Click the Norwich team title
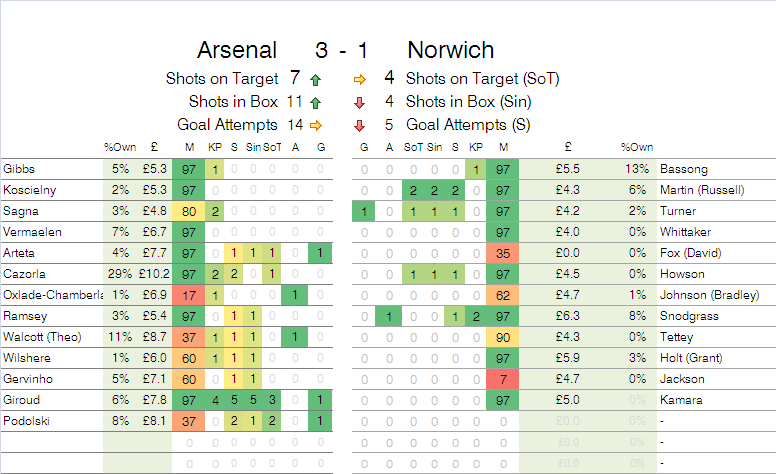 [x=450, y=50]
